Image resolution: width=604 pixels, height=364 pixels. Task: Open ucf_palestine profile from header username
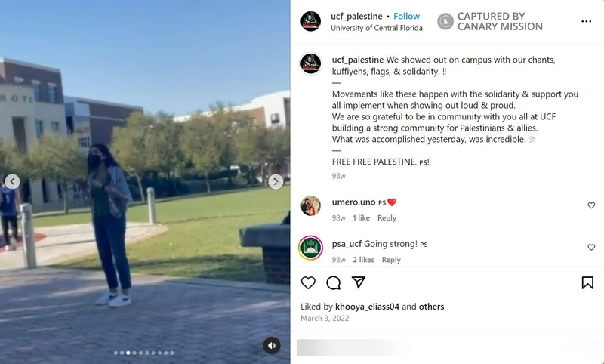pyautogui.click(x=356, y=16)
